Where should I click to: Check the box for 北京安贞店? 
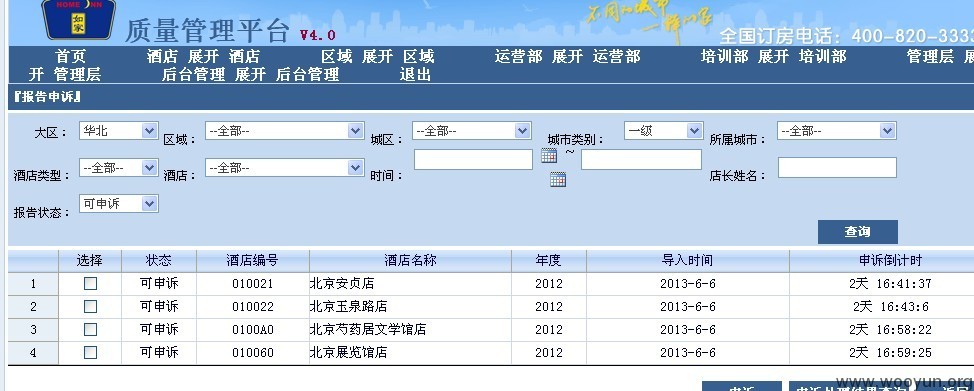(91, 283)
